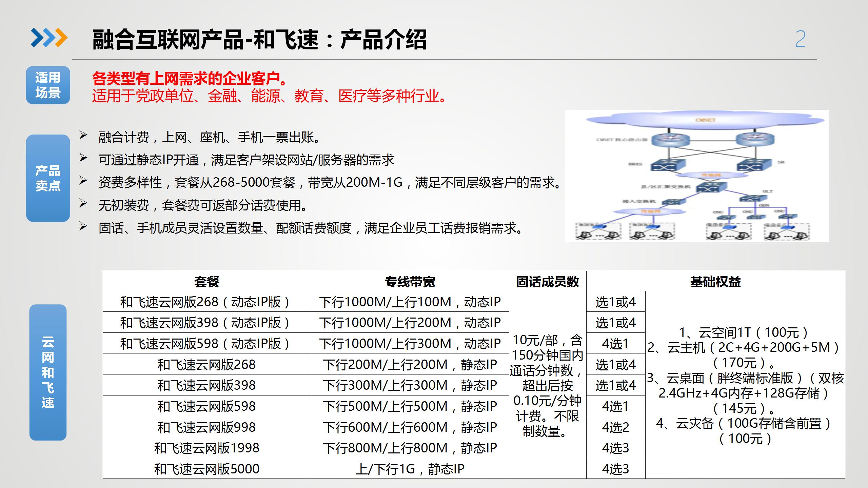Click the table header 固话成员数

pyautogui.click(x=548, y=281)
